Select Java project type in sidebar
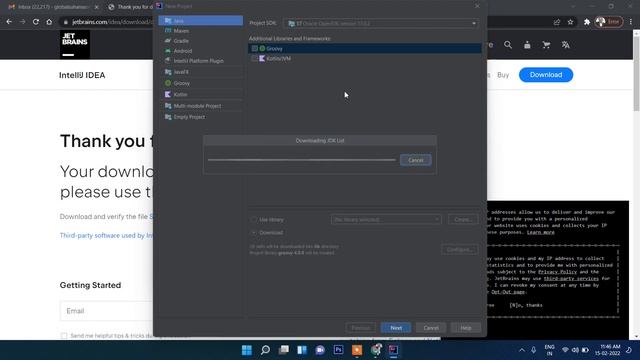Image resolution: width=640 pixels, height=360 pixels. point(200,20)
